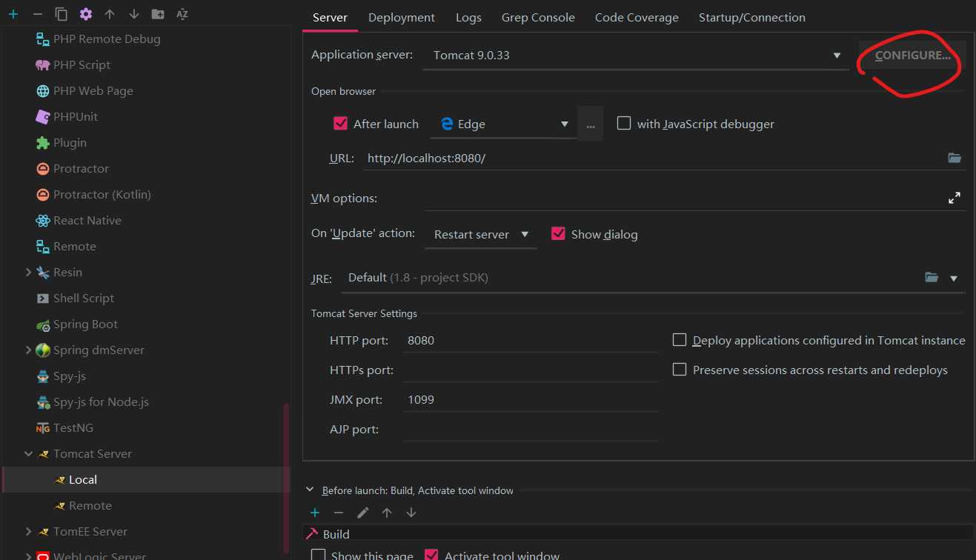This screenshot has width=976, height=560.
Task: Click the Create New Folder icon
Action: (x=158, y=14)
